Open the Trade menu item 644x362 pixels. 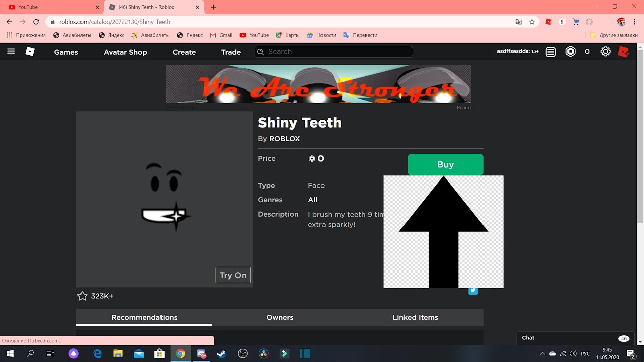(231, 52)
